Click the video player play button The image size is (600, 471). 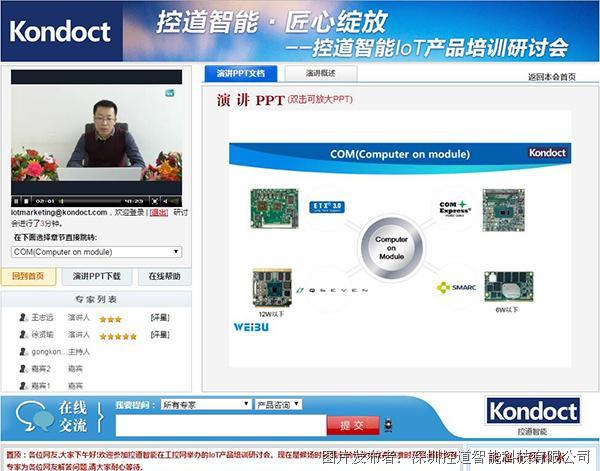click(x=17, y=201)
